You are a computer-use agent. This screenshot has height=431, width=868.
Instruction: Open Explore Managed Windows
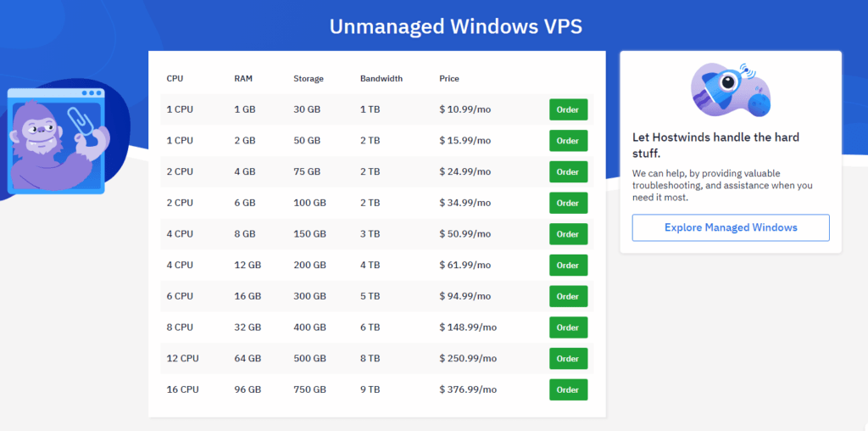coord(731,227)
